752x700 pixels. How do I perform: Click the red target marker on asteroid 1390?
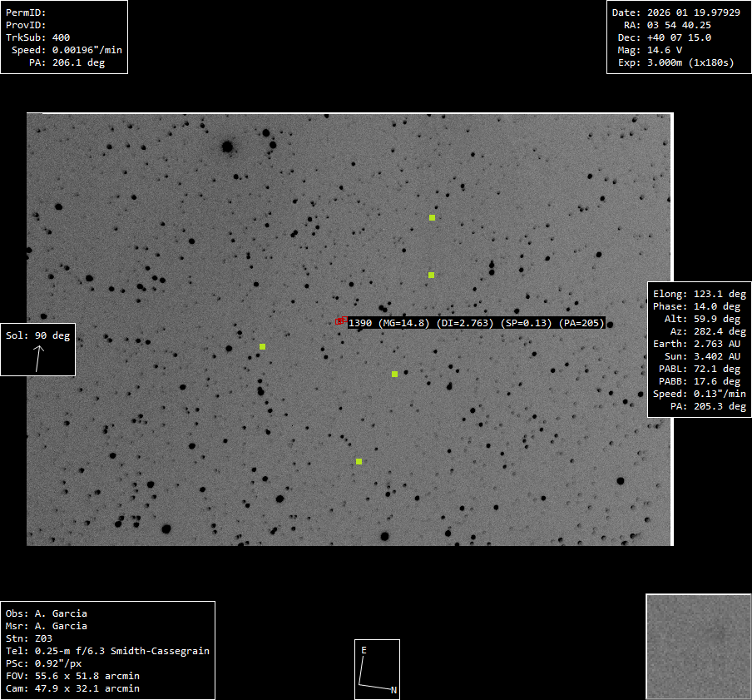[340, 320]
